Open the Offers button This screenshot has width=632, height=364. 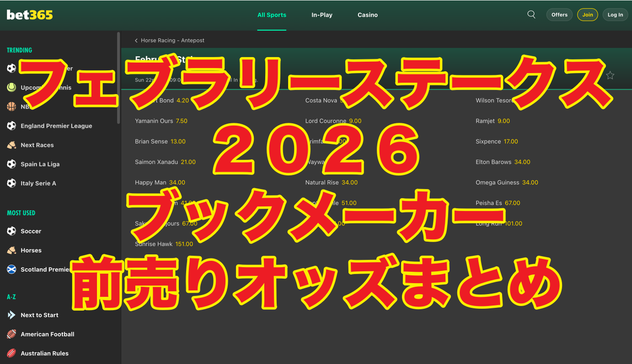[x=559, y=15]
